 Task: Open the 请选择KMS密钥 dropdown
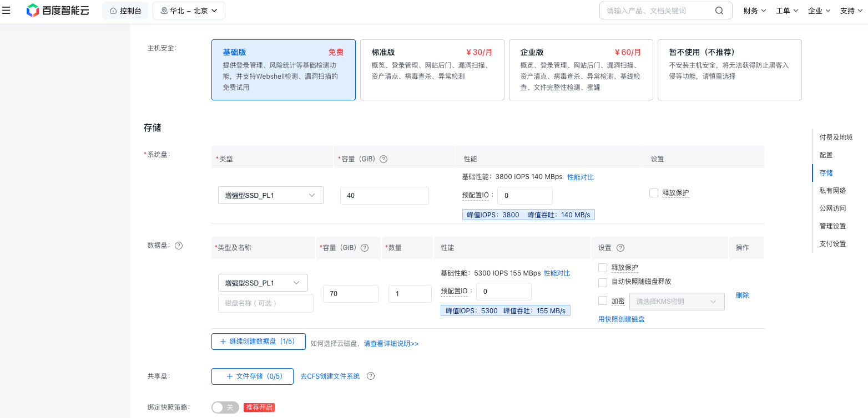tap(677, 302)
